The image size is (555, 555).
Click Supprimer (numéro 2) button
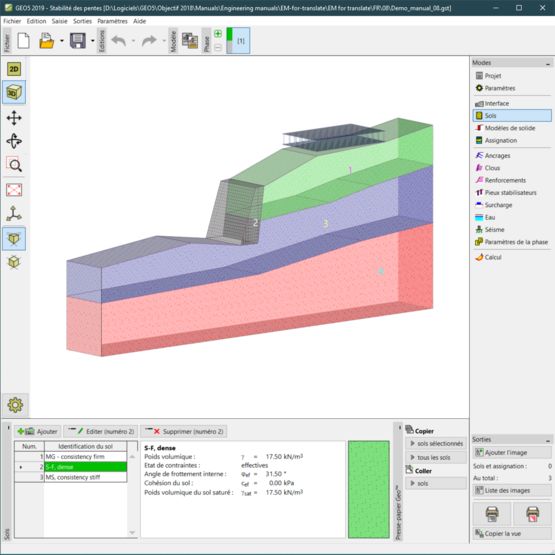click(x=184, y=431)
